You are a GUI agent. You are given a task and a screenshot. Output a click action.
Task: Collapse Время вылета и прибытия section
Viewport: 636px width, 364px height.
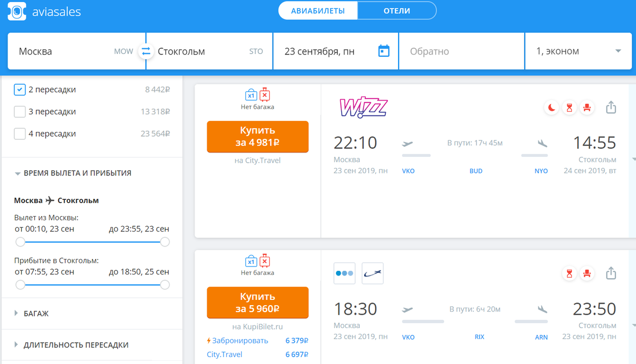[x=73, y=173]
